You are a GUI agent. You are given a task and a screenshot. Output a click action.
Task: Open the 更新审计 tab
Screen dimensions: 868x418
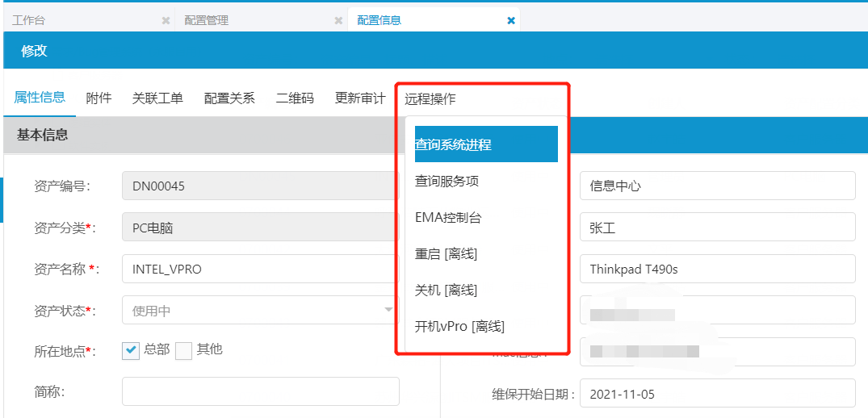point(360,98)
